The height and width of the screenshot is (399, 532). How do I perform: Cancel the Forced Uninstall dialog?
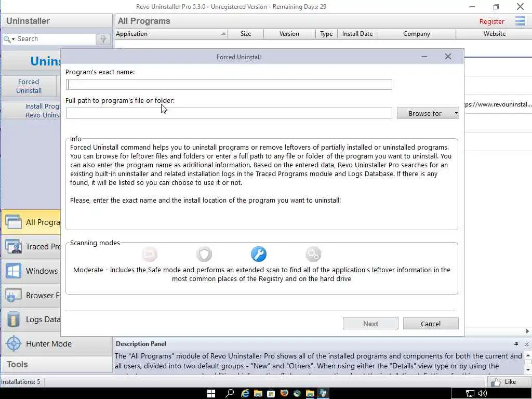(x=431, y=324)
